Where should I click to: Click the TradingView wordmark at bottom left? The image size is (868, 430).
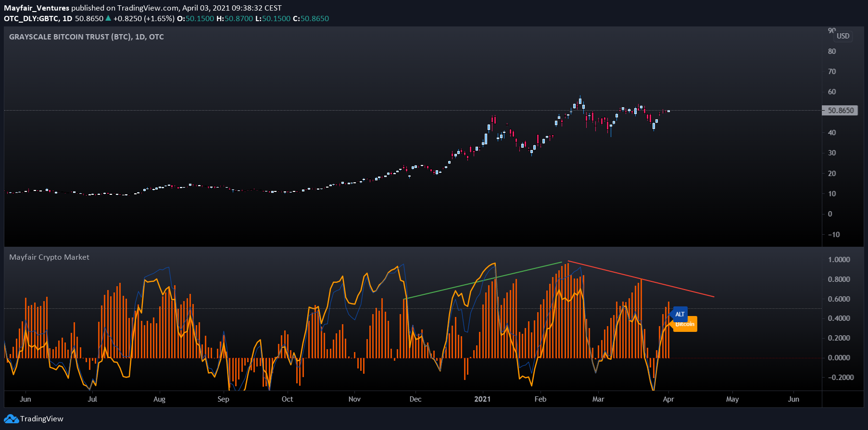tap(42, 419)
